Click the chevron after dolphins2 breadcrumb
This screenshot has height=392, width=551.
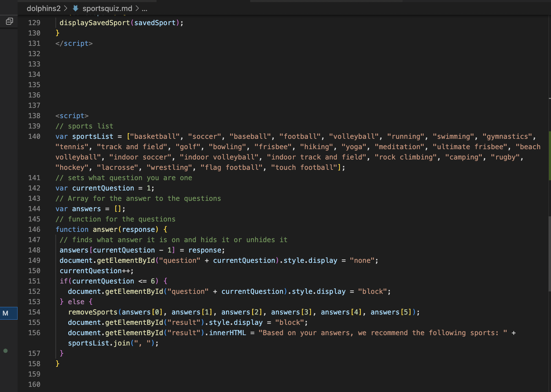click(66, 8)
